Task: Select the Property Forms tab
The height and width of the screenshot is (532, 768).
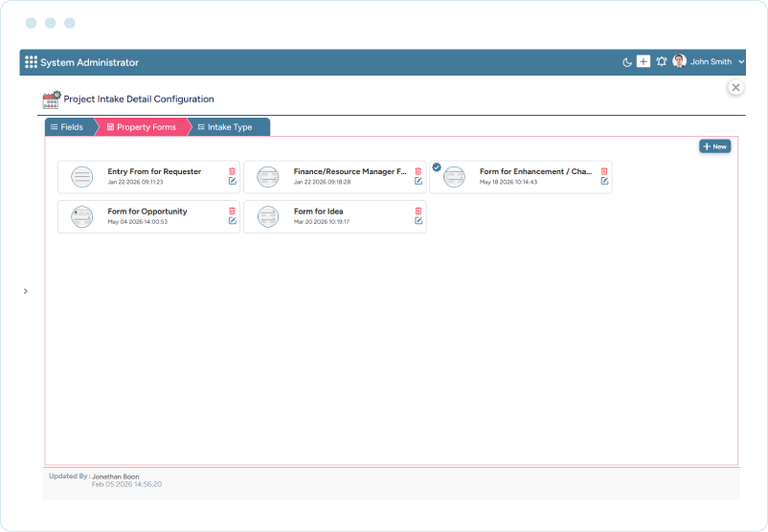Action: [142, 127]
